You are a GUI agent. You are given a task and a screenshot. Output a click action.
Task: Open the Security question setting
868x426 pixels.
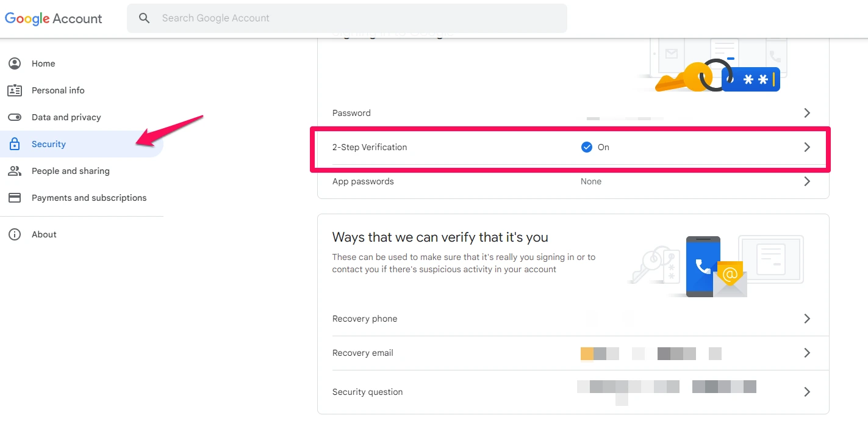tap(368, 392)
